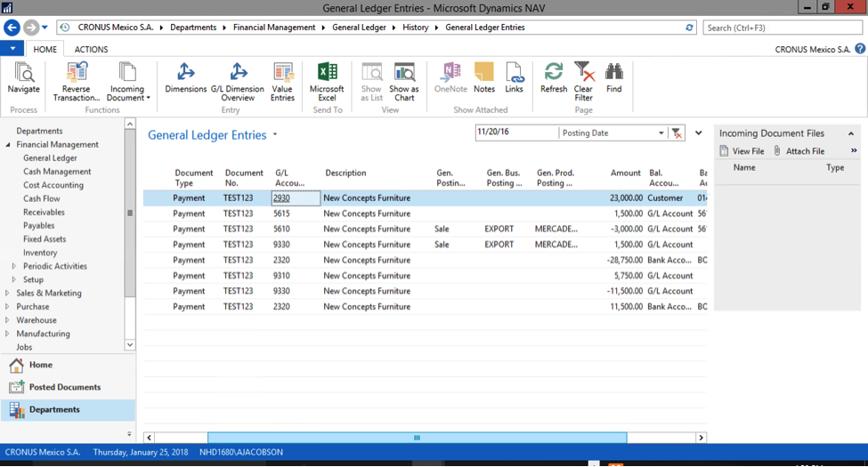The image size is (868, 467).
Task: Click the Search (Ctrl+F3) box
Action: click(783, 28)
